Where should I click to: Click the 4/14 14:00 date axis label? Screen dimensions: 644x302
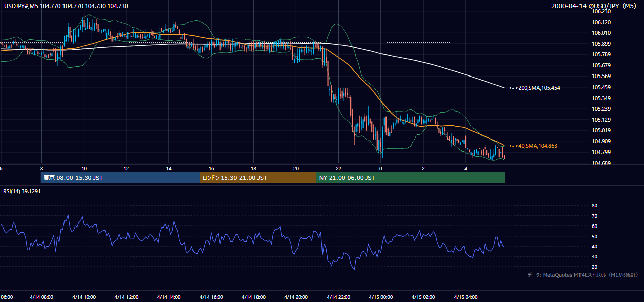pyautogui.click(x=168, y=297)
